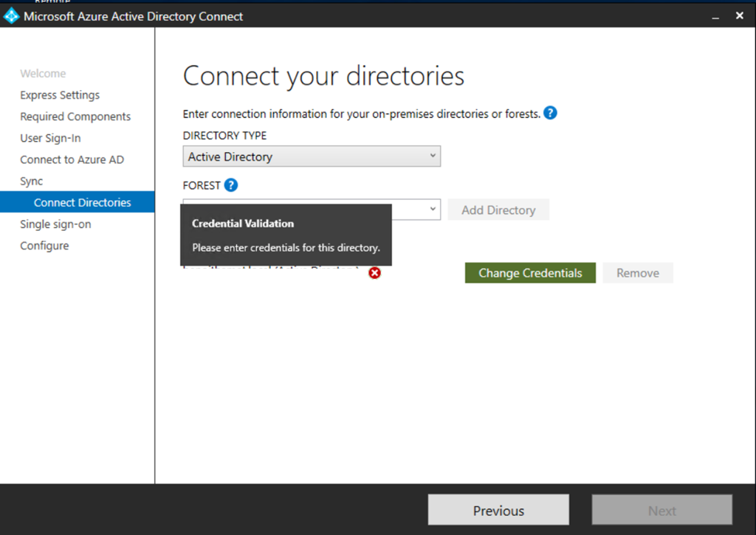Click the help icon next to FOREST
Image resolution: width=756 pixels, height=535 pixels.
click(231, 185)
